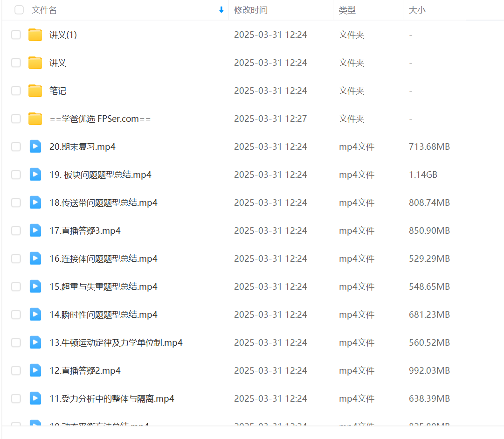Open the 笔记 folder name

(58, 91)
